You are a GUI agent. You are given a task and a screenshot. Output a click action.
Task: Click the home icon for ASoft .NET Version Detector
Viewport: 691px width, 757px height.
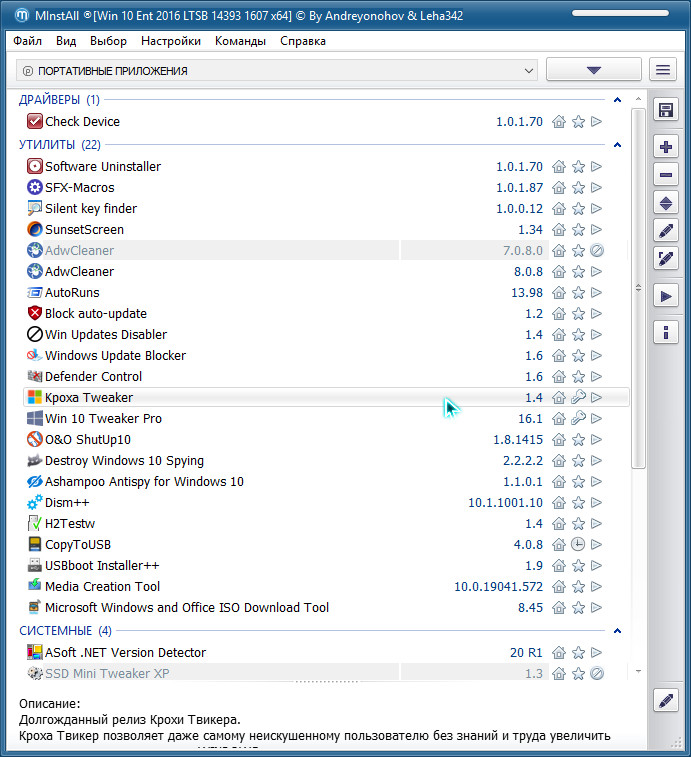point(559,653)
